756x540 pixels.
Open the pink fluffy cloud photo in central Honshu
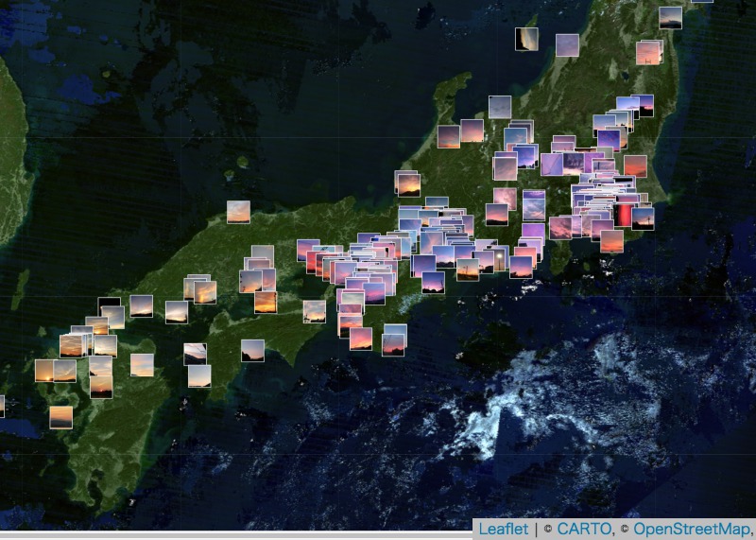(x=505, y=196)
